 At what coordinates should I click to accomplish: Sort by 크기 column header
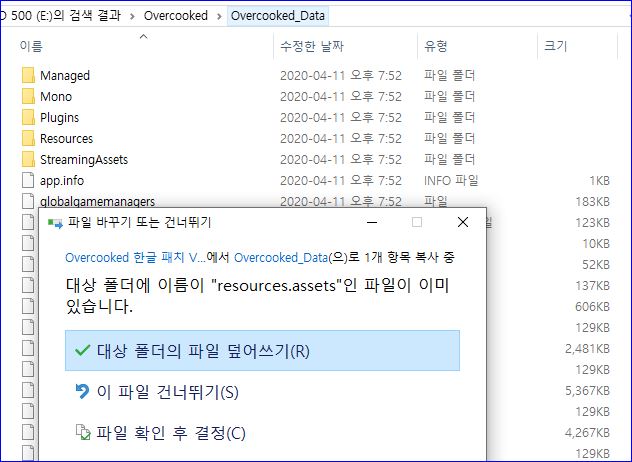(556, 46)
